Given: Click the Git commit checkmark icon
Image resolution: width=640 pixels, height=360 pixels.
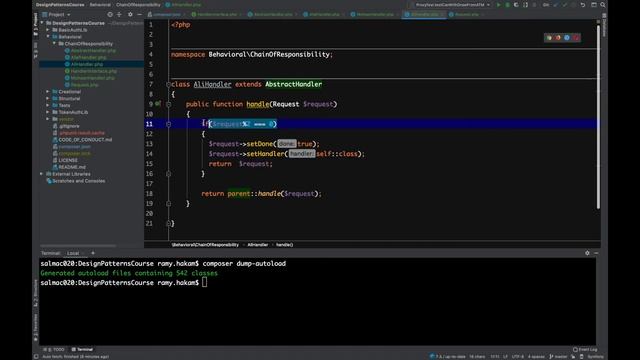Looking at the screenshot, I should click(x=565, y=5).
